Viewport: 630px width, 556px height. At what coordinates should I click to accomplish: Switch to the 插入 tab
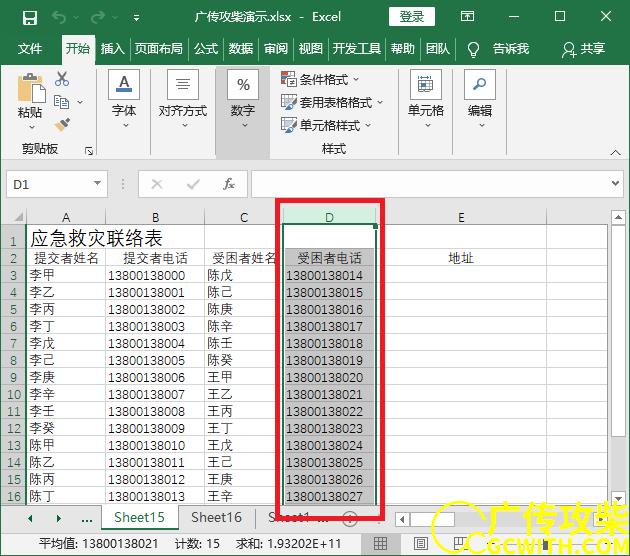coord(112,49)
